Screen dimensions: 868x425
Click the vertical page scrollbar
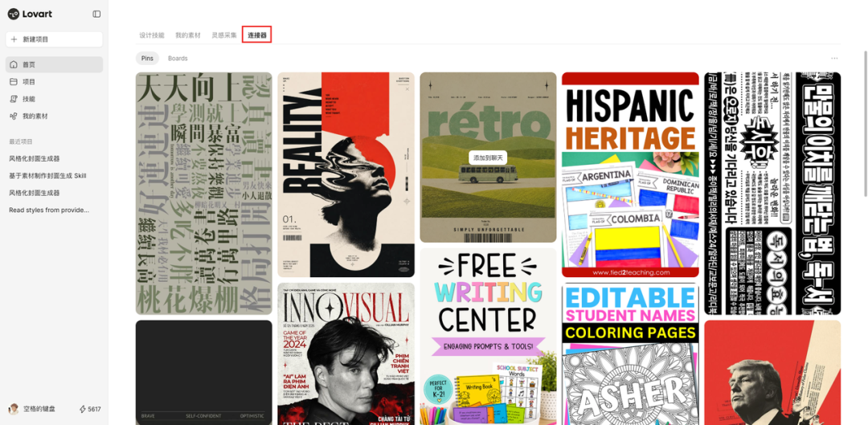pyautogui.click(x=866, y=124)
